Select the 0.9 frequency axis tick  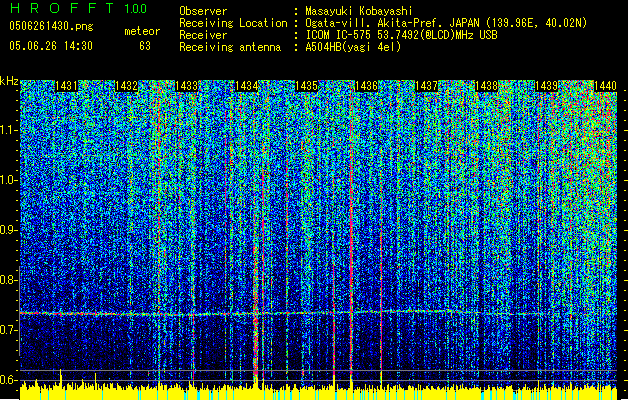pos(9,230)
